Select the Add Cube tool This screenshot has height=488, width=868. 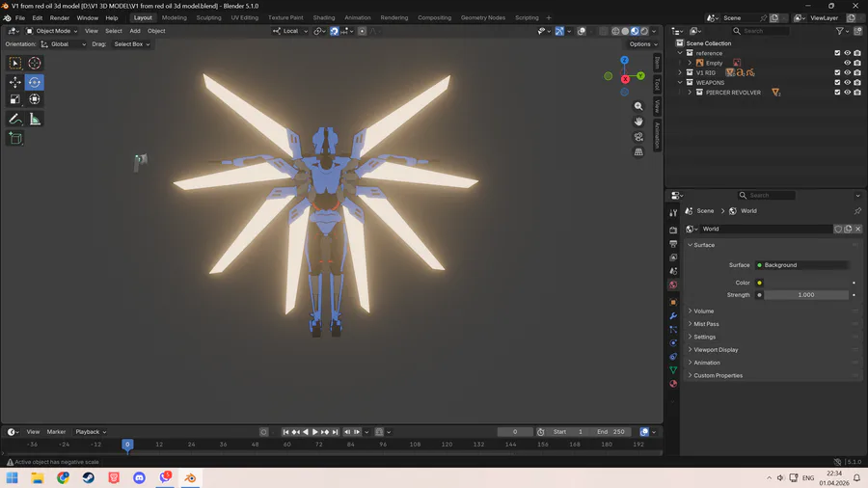pos(14,138)
